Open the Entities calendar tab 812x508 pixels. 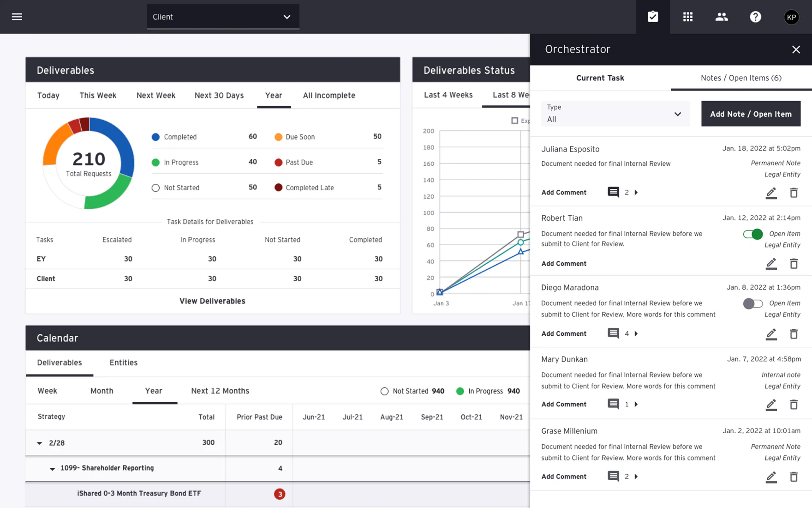coord(123,363)
